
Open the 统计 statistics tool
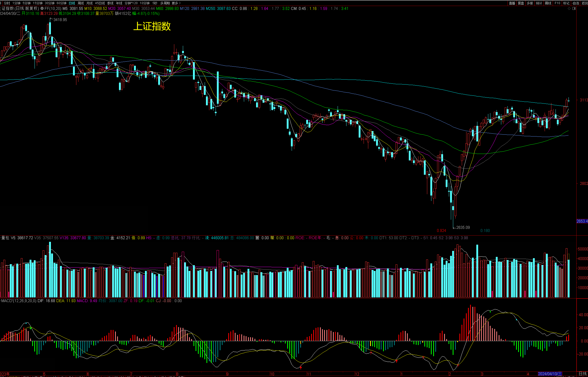coord(539,3)
